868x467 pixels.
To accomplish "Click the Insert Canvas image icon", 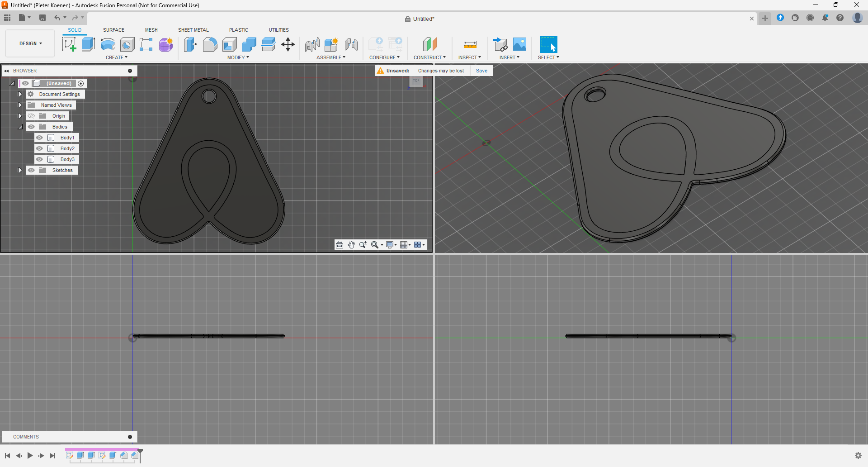I will [x=520, y=44].
